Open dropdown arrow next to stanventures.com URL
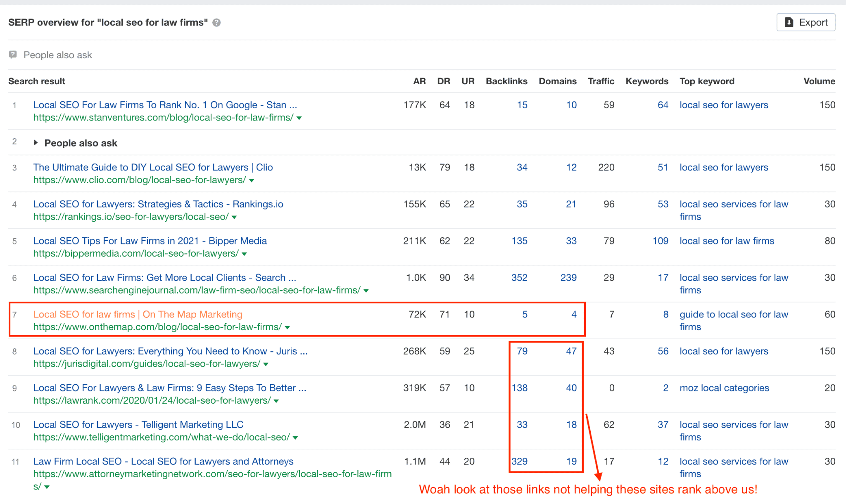The image size is (846, 504). coord(299,118)
